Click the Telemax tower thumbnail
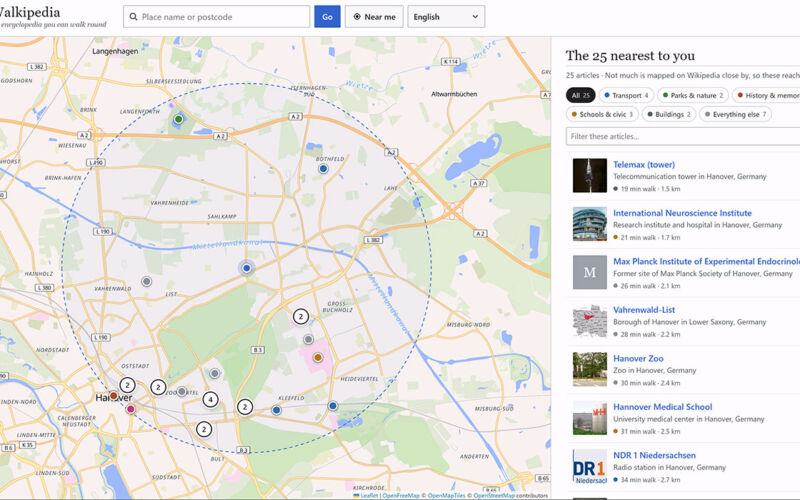The image size is (800, 500). (x=590, y=176)
